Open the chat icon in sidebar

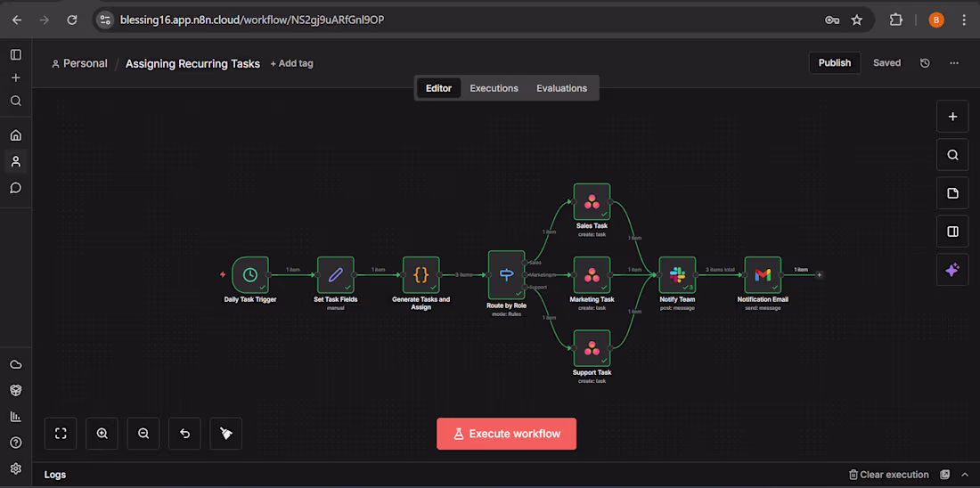point(16,187)
